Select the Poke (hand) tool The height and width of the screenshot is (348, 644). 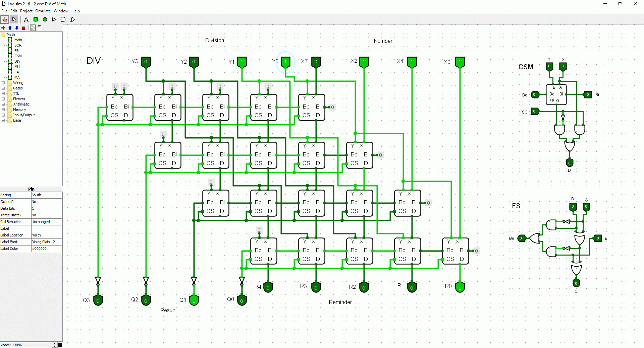click(x=5, y=19)
